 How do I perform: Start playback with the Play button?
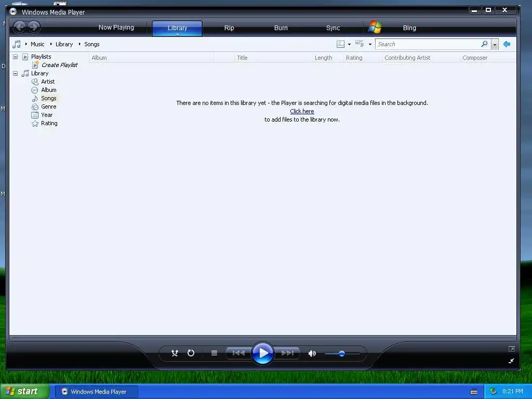coord(263,353)
